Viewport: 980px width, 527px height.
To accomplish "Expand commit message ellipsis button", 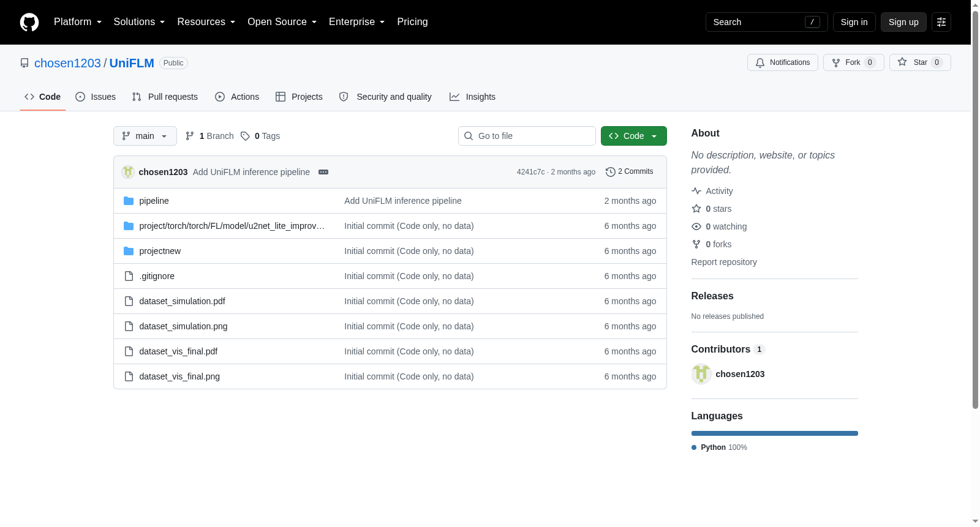I will pos(323,172).
